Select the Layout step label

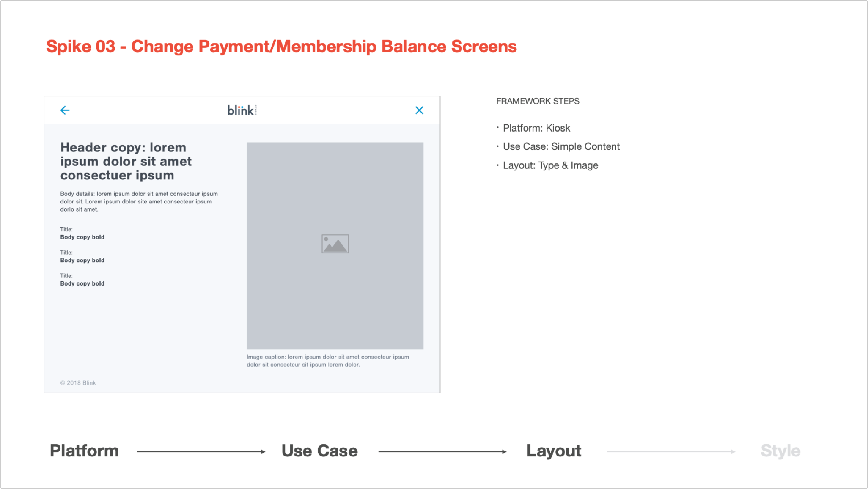(x=553, y=451)
